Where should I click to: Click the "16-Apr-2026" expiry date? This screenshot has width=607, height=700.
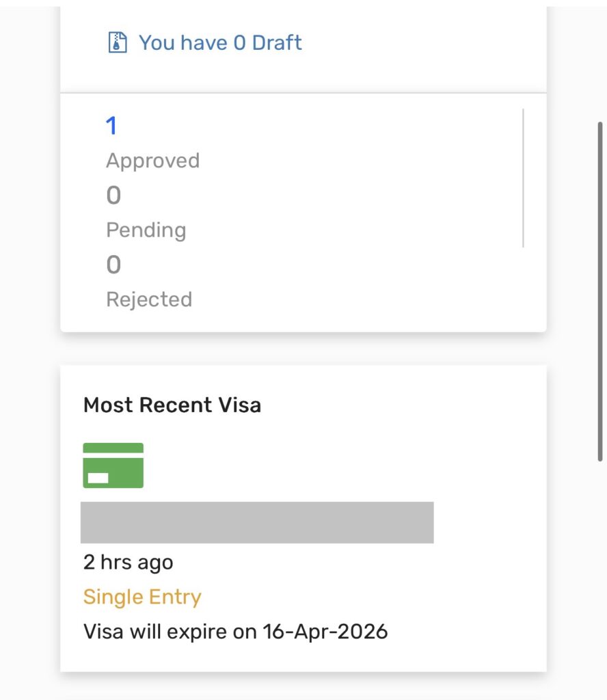pyautogui.click(x=325, y=631)
